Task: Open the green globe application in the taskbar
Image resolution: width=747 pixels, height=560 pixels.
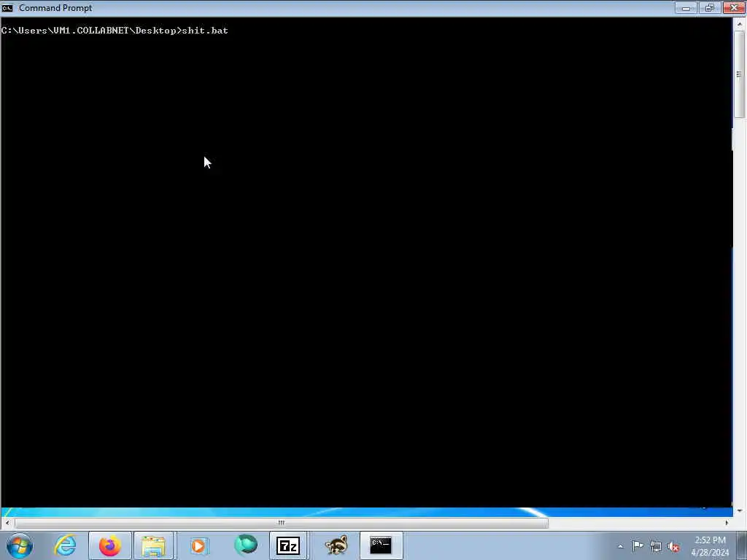Action: [246, 545]
